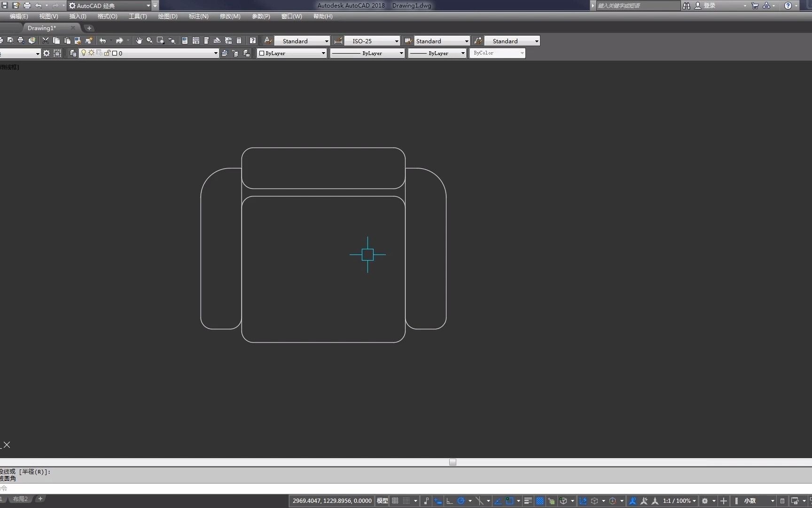Open the AutoCAD 经典 workspace dropdown
The width and height of the screenshot is (812, 508).
(109, 6)
